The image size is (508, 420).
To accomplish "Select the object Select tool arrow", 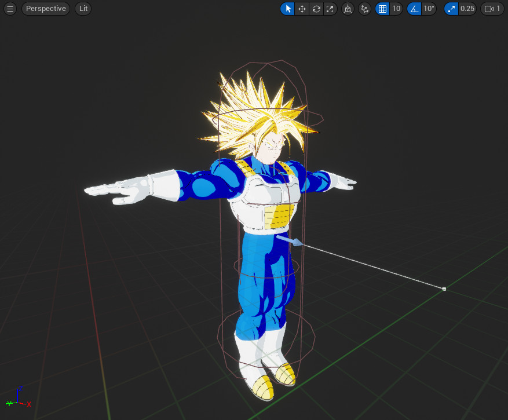I will 288,9.
